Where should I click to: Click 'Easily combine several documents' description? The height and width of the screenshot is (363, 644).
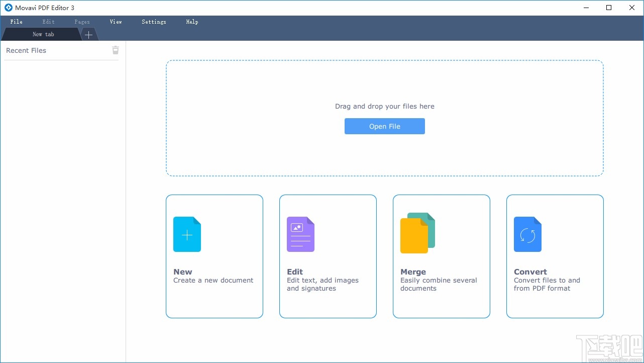click(439, 284)
